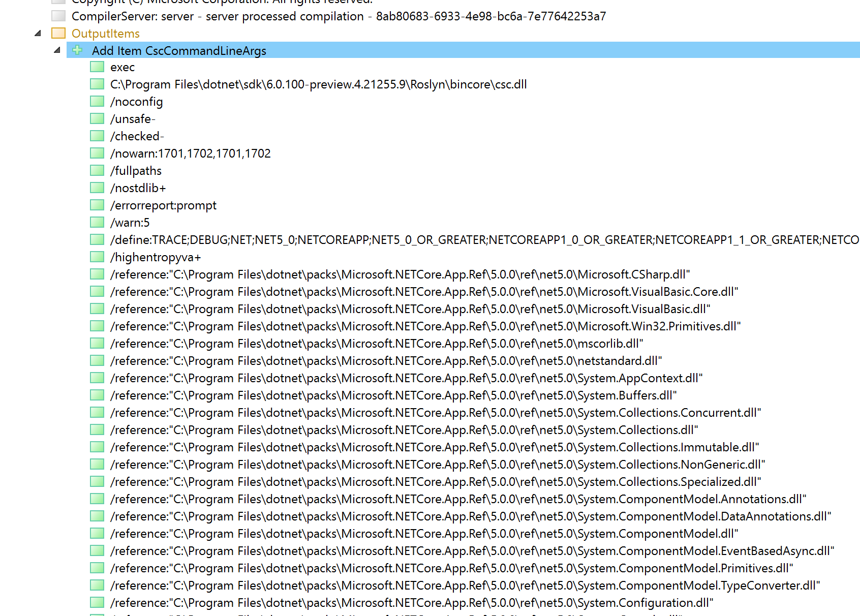Screen dimensions: 860x616
Task: Click the green icon beside the netstandard.dll reference
Action: 97,360
